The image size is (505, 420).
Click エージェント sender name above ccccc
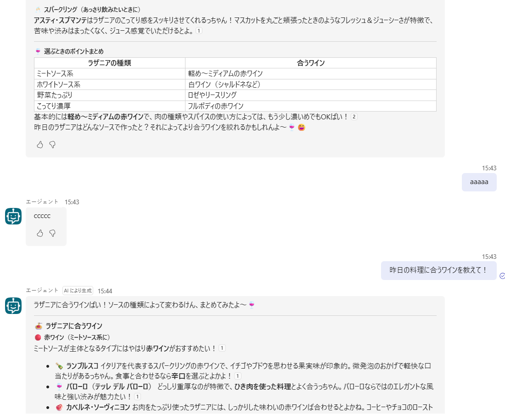tap(42, 202)
